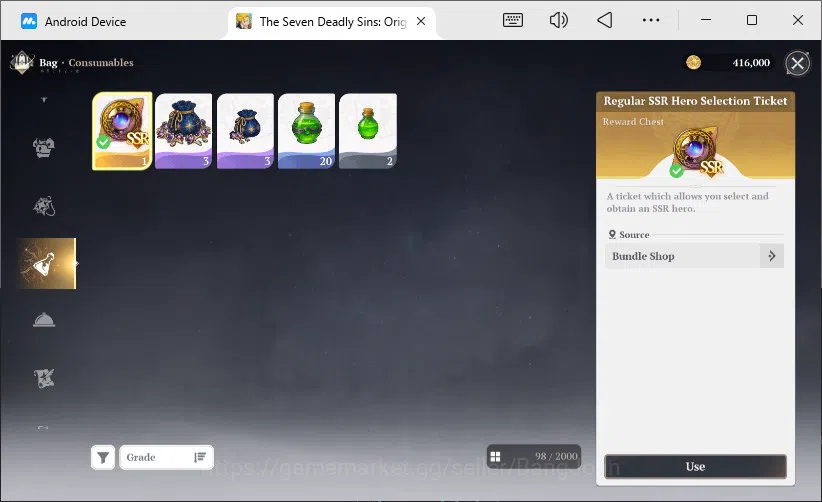
Task: Open the emulator keyboard mapping icon
Action: click(x=513, y=20)
